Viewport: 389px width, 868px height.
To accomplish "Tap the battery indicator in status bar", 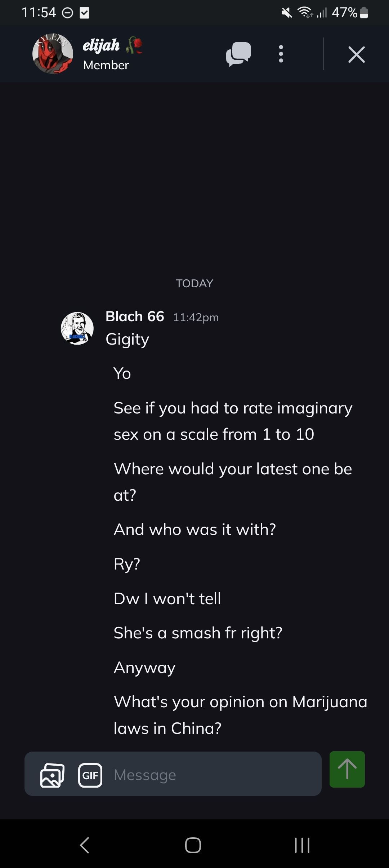I will tap(364, 13).
